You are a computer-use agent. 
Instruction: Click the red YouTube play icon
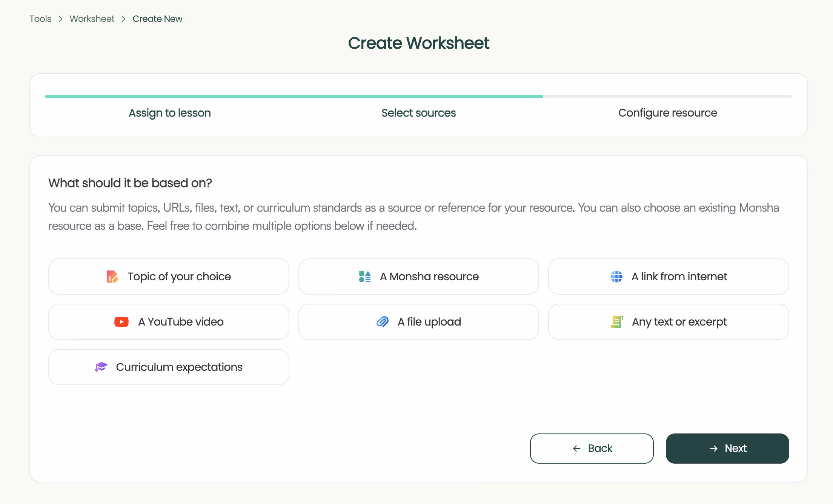click(121, 322)
